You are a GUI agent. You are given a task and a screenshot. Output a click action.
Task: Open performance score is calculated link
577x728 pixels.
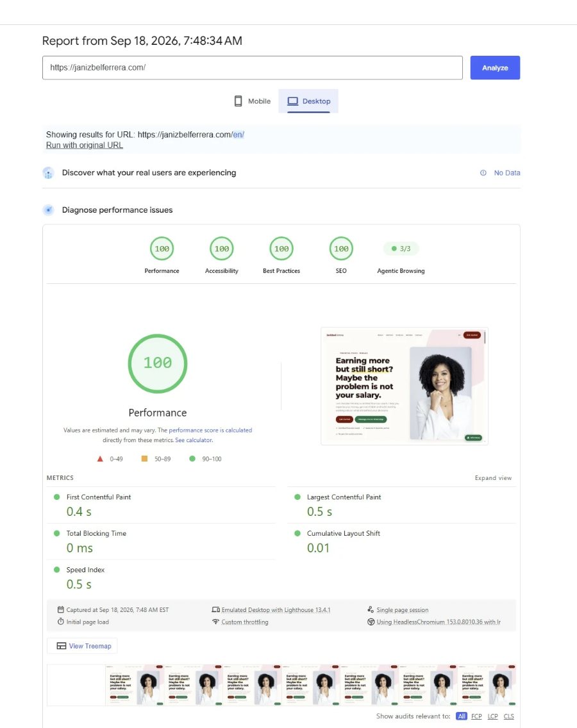pos(210,431)
